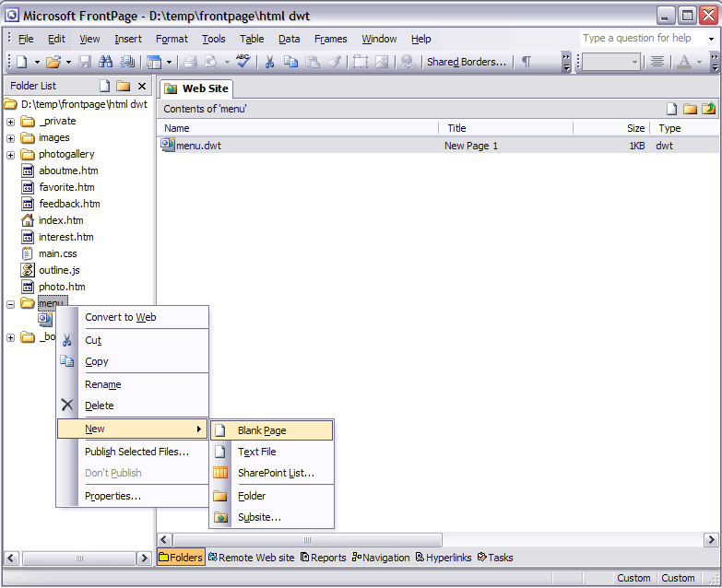Open the Edit menu

[x=56, y=39]
